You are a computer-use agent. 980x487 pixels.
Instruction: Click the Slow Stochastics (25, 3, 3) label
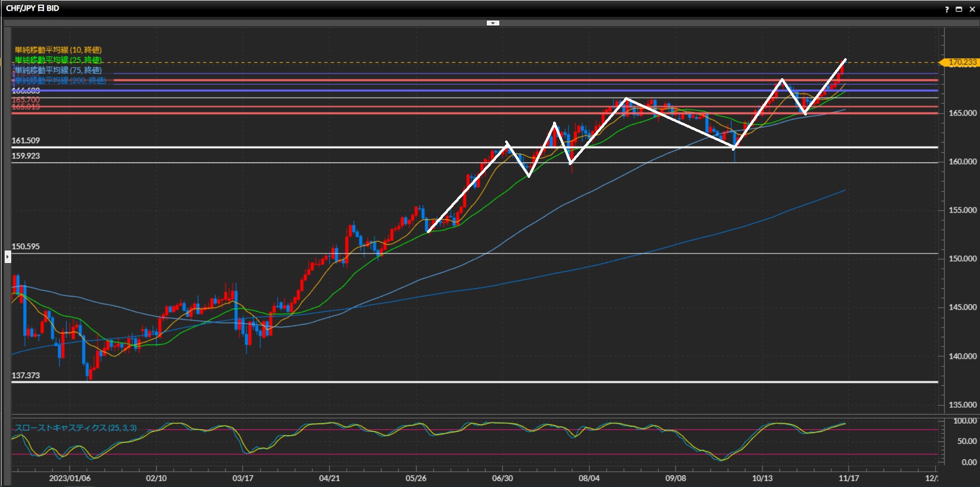pyautogui.click(x=75, y=428)
